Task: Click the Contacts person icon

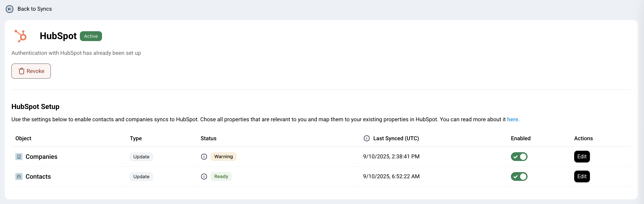Action: pos(19,176)
